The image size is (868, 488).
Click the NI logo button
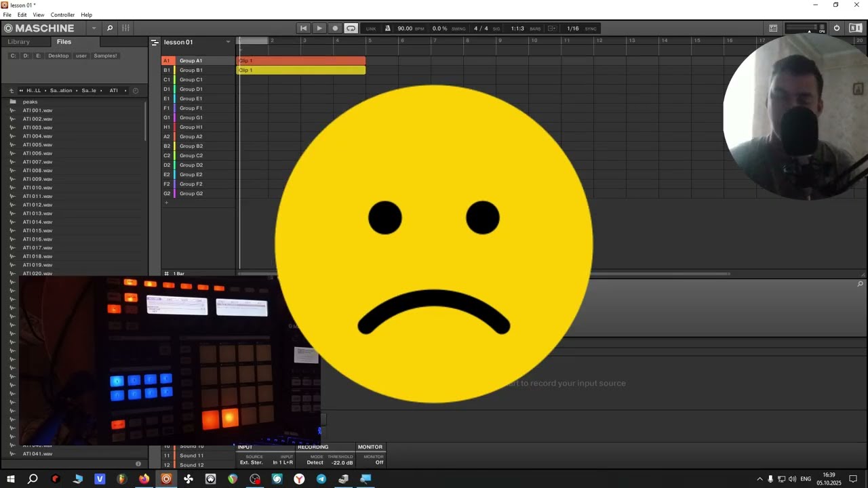(x=855, y=28)
